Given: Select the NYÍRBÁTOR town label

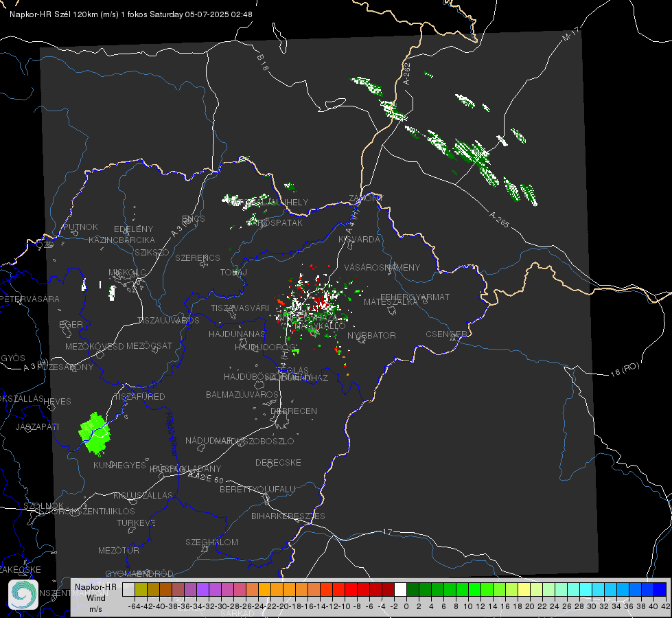Looking at the screenshot, I should [x=371, y=335].
